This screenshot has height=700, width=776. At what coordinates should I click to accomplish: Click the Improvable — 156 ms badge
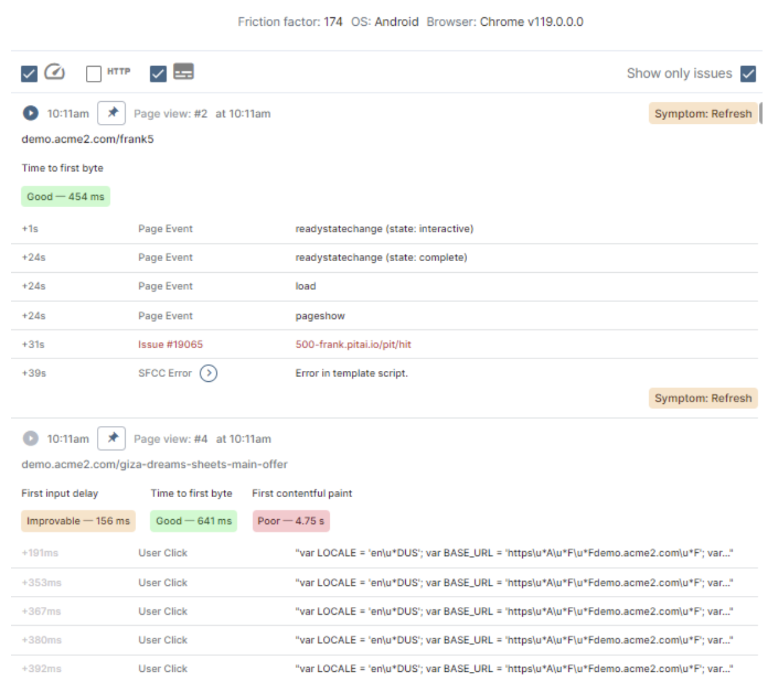click(78, 521)
